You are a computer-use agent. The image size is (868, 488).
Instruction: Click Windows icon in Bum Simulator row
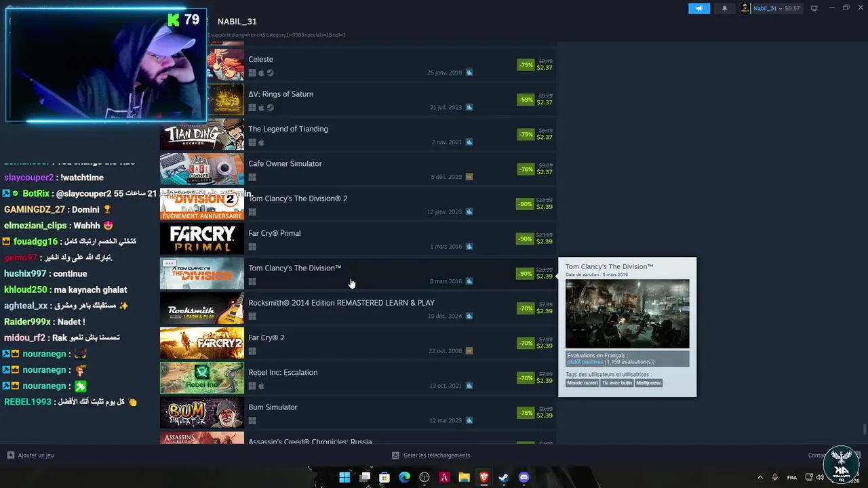pyautogui.click(x=252, y=421)
